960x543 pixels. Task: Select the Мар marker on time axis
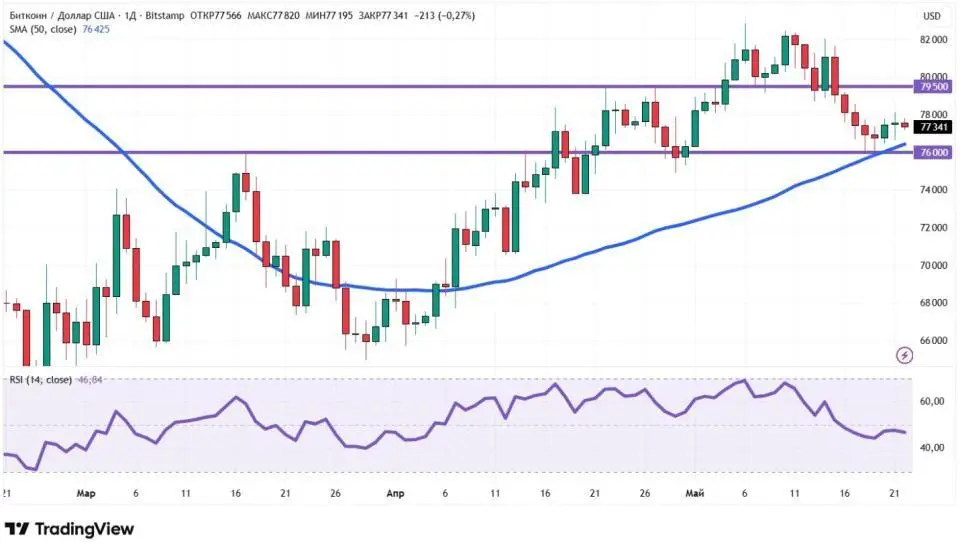tap(86, 493)
